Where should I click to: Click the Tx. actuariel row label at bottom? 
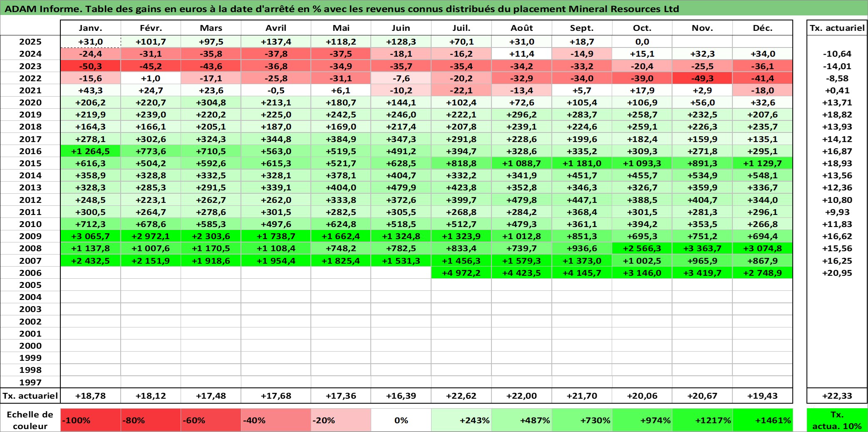coord(30,396)
